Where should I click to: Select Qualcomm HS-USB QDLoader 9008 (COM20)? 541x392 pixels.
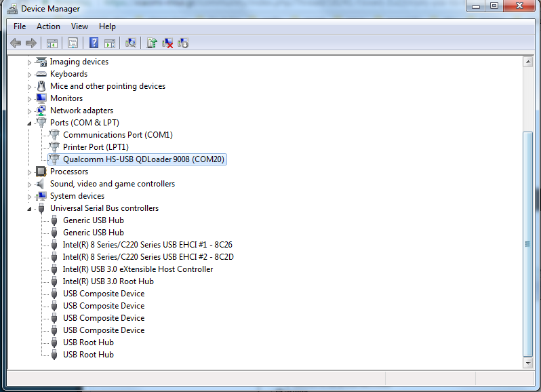(x=144, y=159)
